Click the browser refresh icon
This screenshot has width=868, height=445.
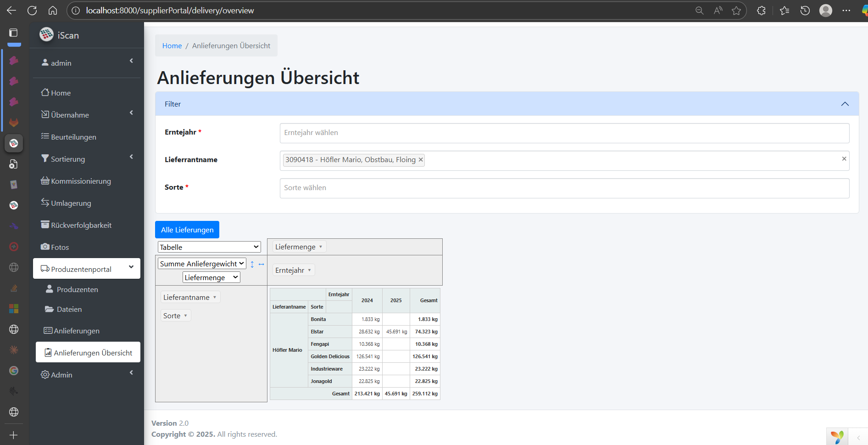tap(32, 11)
